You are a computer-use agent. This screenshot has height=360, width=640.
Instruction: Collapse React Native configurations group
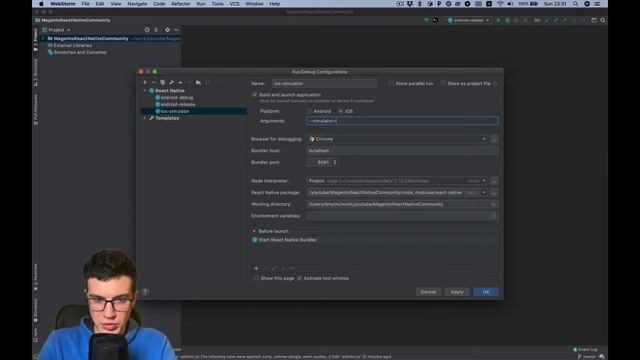[144, 91]
